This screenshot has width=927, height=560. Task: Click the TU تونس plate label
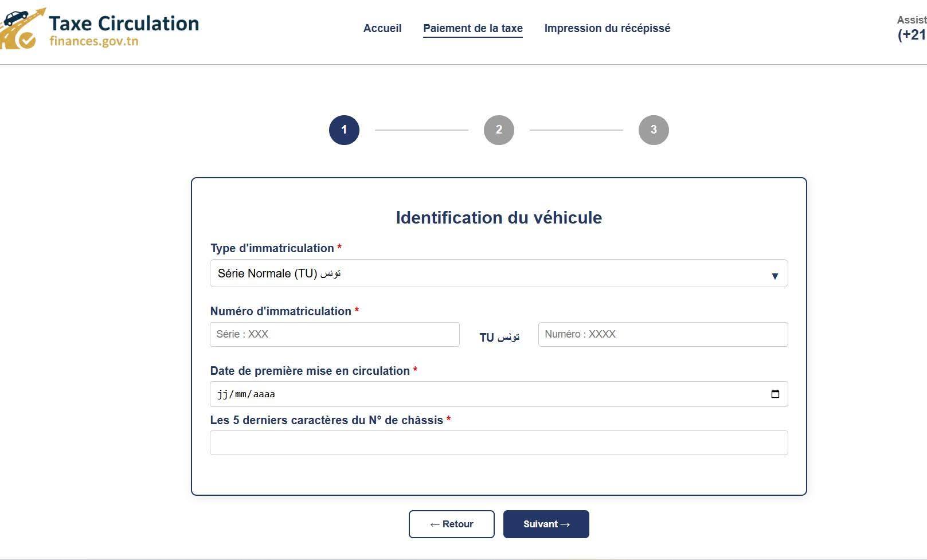pyautogui.click(x=499, y=337)
